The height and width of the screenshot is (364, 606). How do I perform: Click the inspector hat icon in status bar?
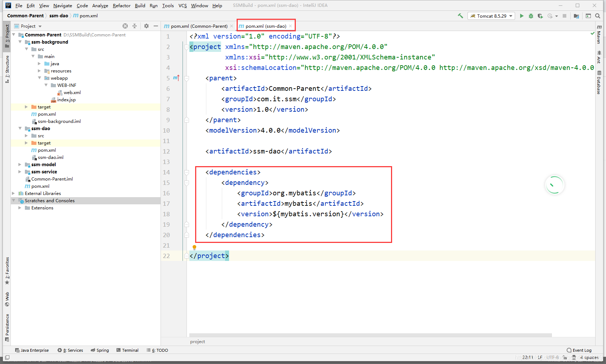pos(574,358)
